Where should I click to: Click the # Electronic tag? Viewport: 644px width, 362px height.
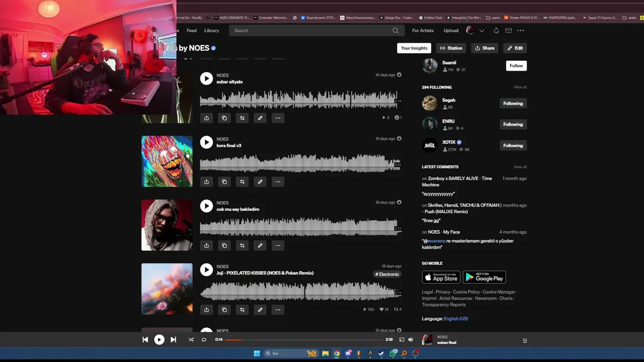pos(387,275)
